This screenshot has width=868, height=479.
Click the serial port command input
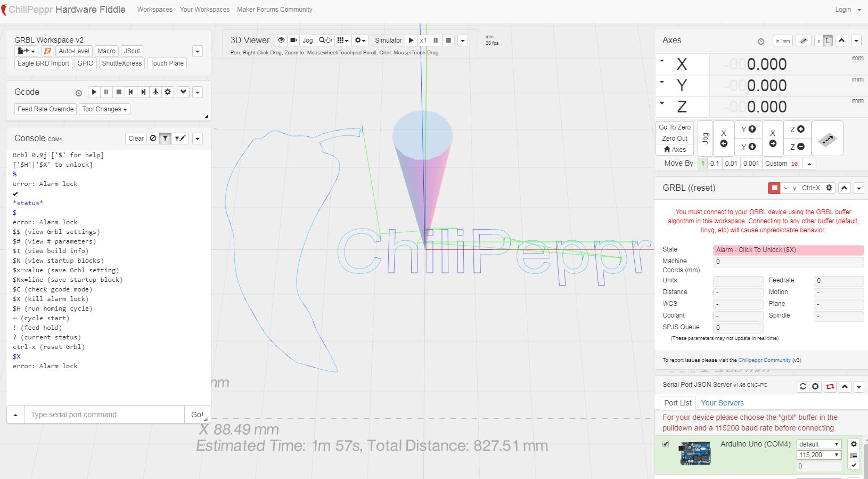pos(104,415)
